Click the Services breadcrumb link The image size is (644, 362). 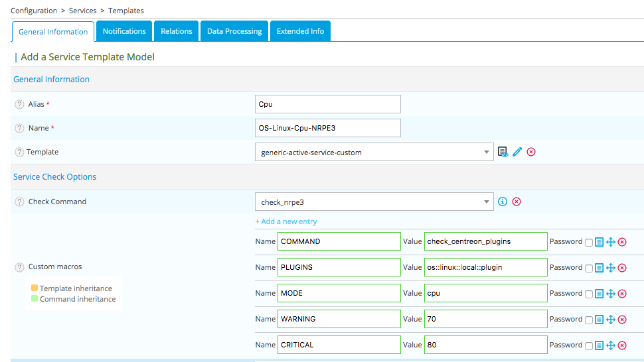82,11
